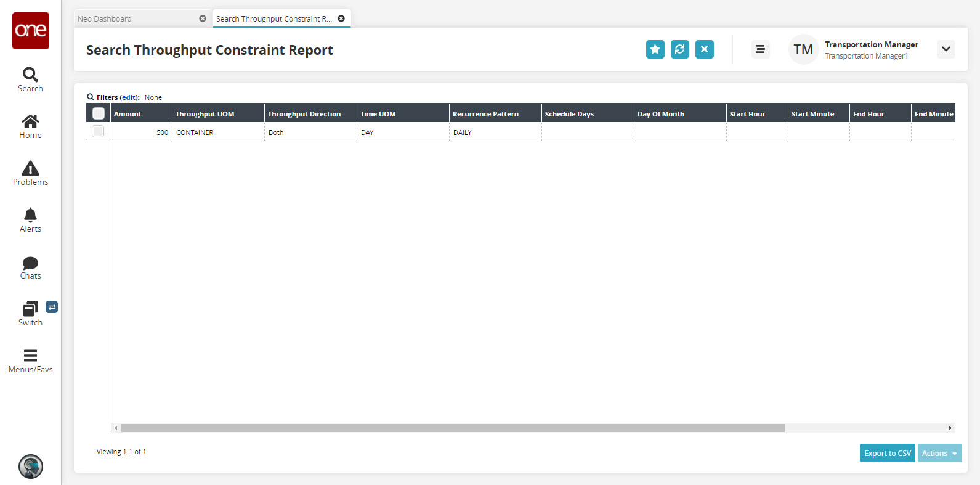This screenshot has width=980, height=485.
Task: Open the Chats panel
Action: [30, 267]
